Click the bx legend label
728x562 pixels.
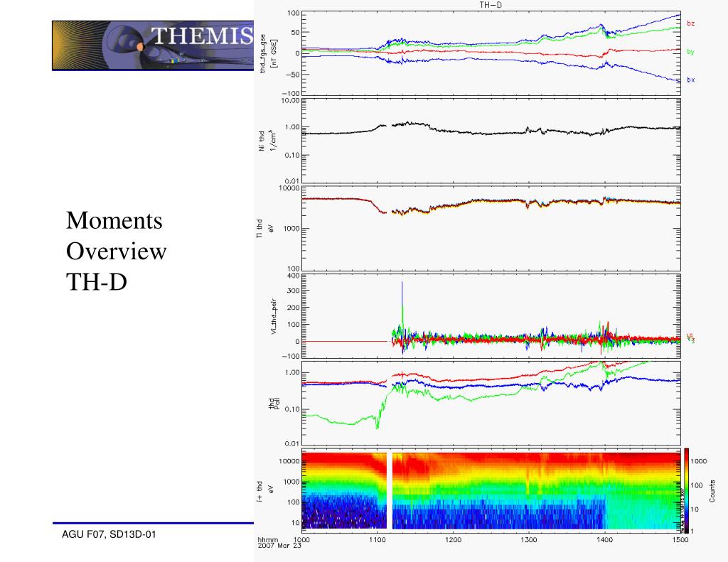[x=691, y=80]
